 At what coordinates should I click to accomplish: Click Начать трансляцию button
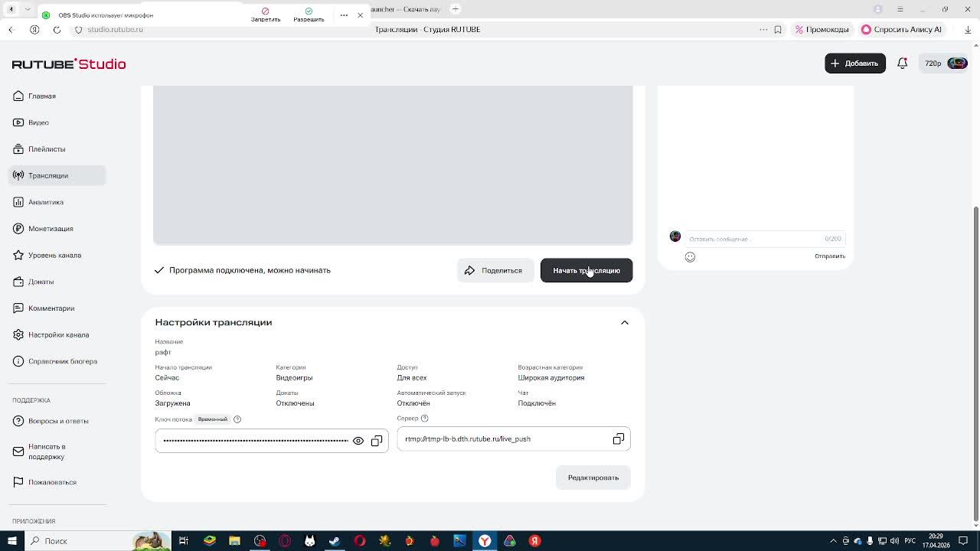tap(586, 270)
